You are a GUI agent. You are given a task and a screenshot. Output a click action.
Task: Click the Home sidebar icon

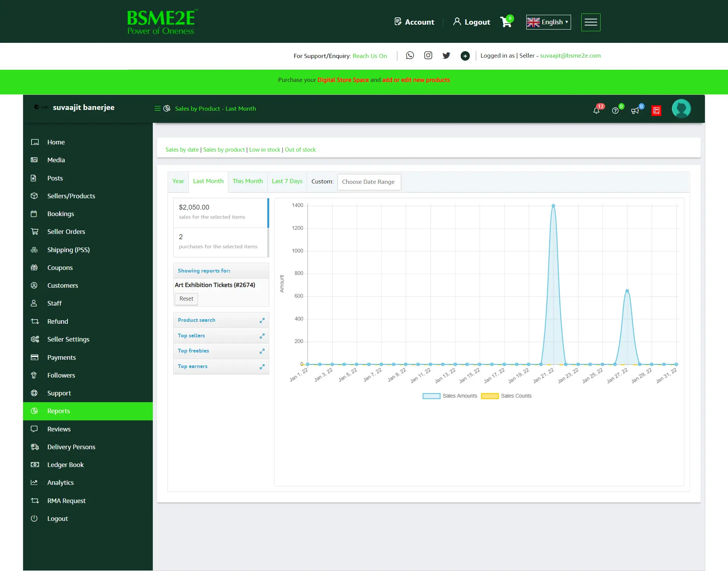pyautogui.click(x=35, y=142)
